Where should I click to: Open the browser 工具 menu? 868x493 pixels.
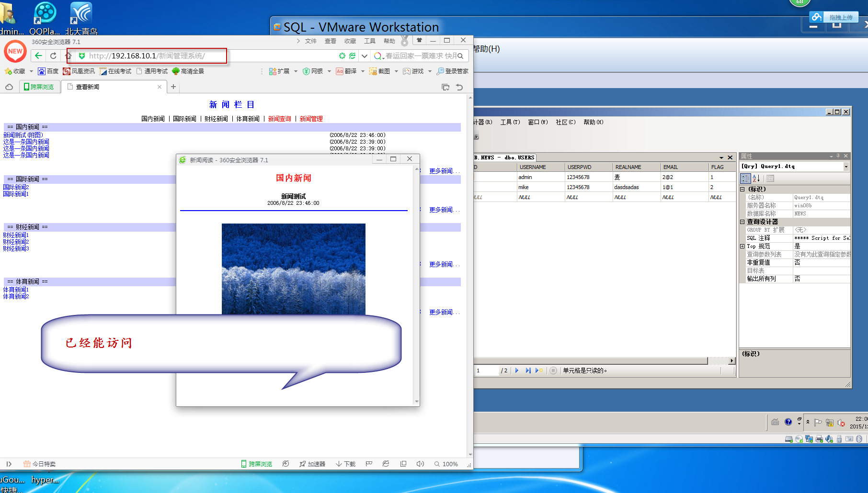pyautogui.click(x=370, y=41)
